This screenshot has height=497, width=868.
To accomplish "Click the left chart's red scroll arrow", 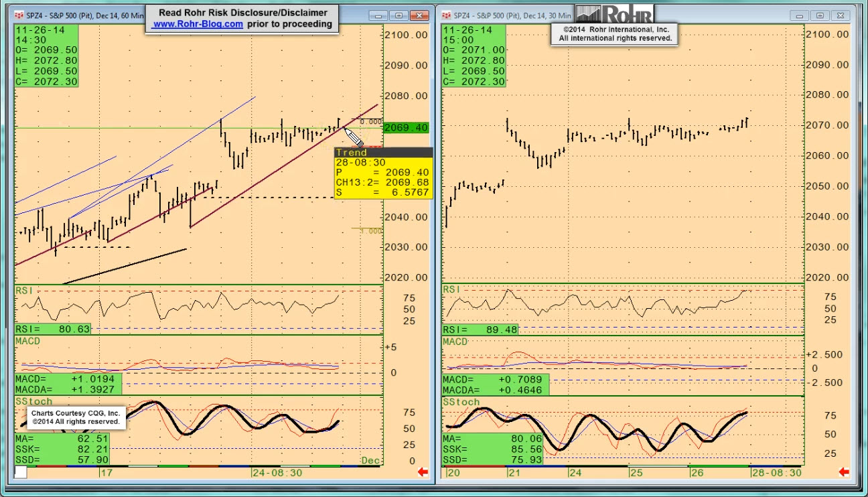I will click(423, 472).
